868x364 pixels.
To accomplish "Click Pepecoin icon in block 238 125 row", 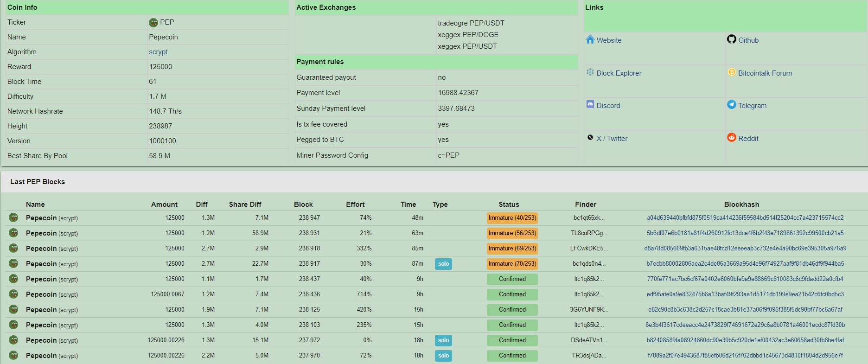I will [x=13, y=309].
